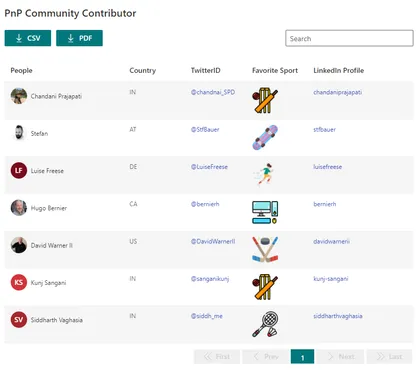The height and width of the screenshot is (370, 420).
Task: Click cricket icon in Chandani Prajapati's row
Action: coord(265,100)
